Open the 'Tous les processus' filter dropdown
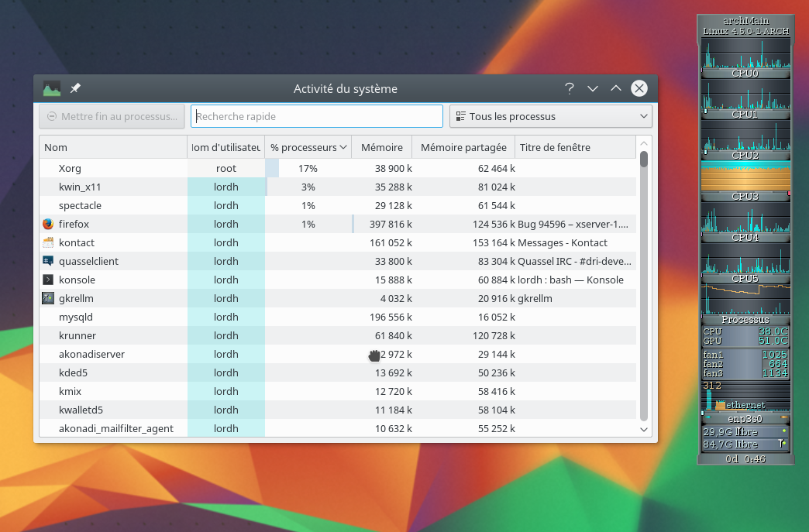Image resolution: width=809 pixels, height=532 pixels. click(551, 116)
